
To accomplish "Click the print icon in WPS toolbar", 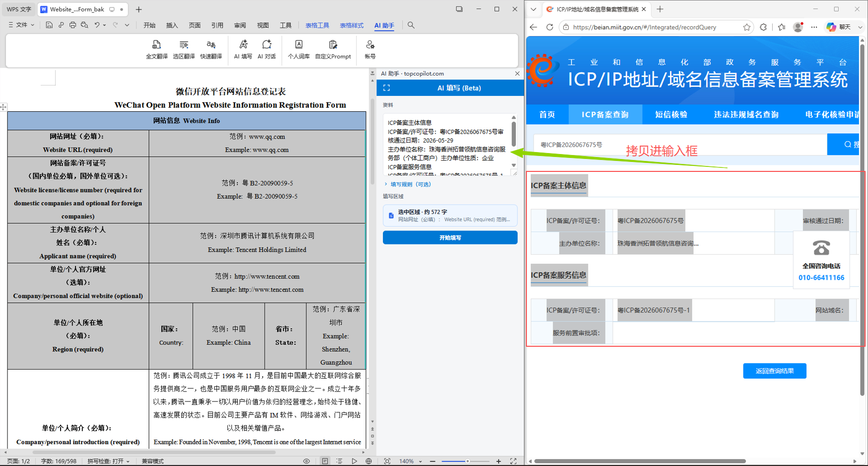I will (72, 25).
